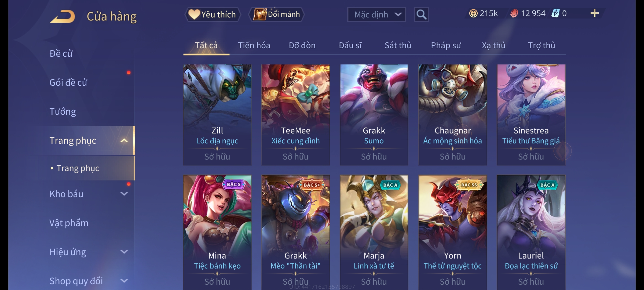Open the search magnifier icon
Image resolution: width=644 pixels, height=290 pixels.
click(x=421, y=15)
